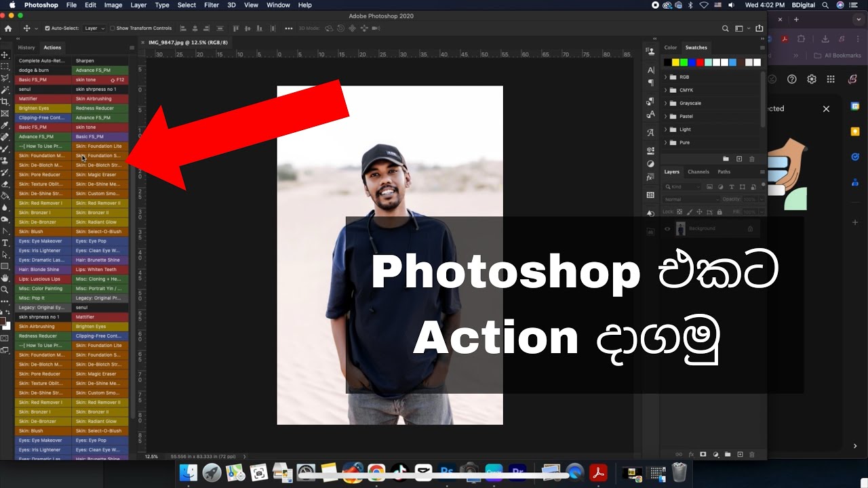The image size is (868, 488).
Task: Select the Rectangle shape tool
Action: 5,266
